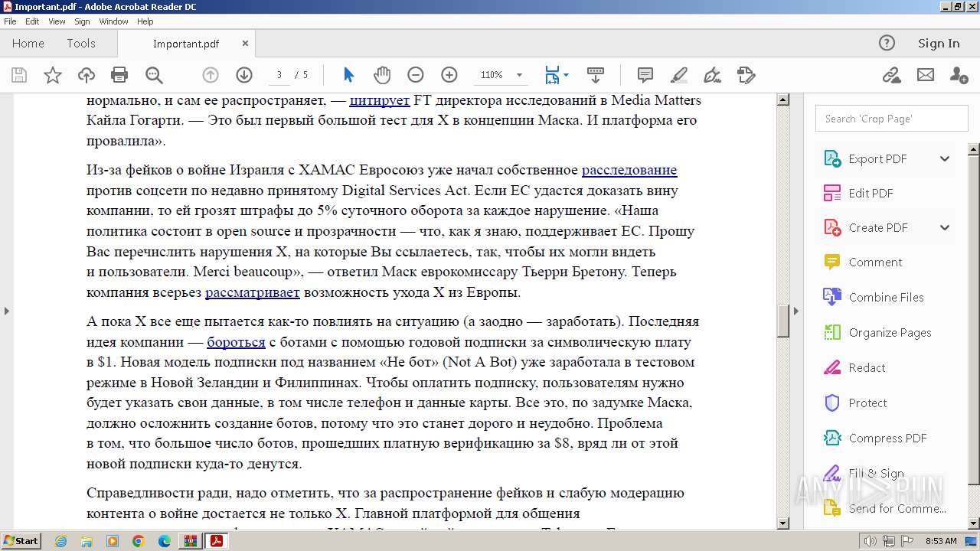Viewport: 980px width, 551px height.
Task: Open the Edit menu
Action: [x=32, y=21]
